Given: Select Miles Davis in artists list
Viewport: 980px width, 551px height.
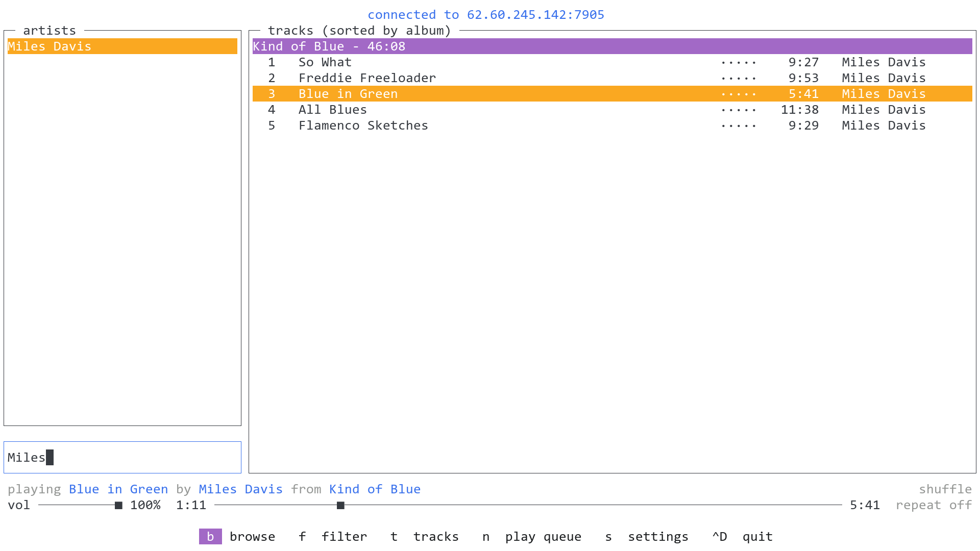Looking at the screenshot, I should [x=50, y=46].
